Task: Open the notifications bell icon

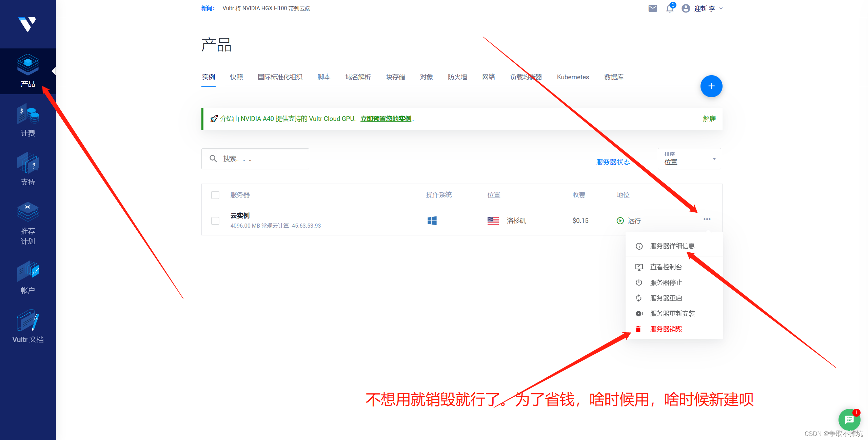Action: (x=670, y=8)
